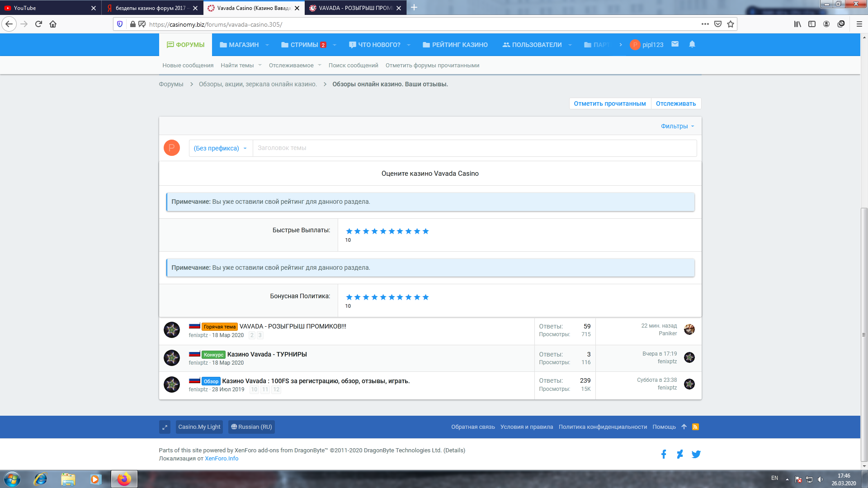
Task: Open the media player on the taskbar
Action: (95, 479)
